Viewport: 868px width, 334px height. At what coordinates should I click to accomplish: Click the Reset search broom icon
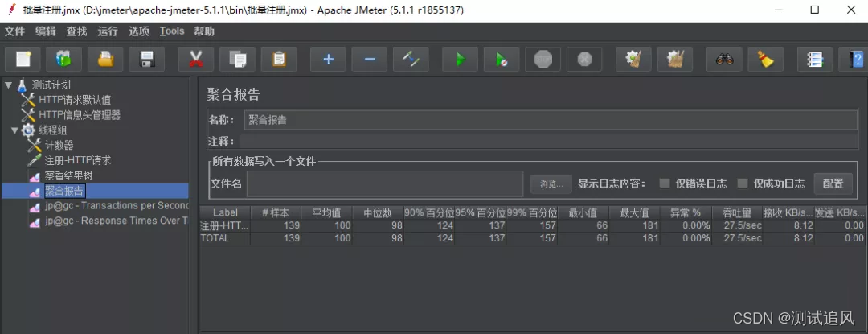click(x=766, y=60)
